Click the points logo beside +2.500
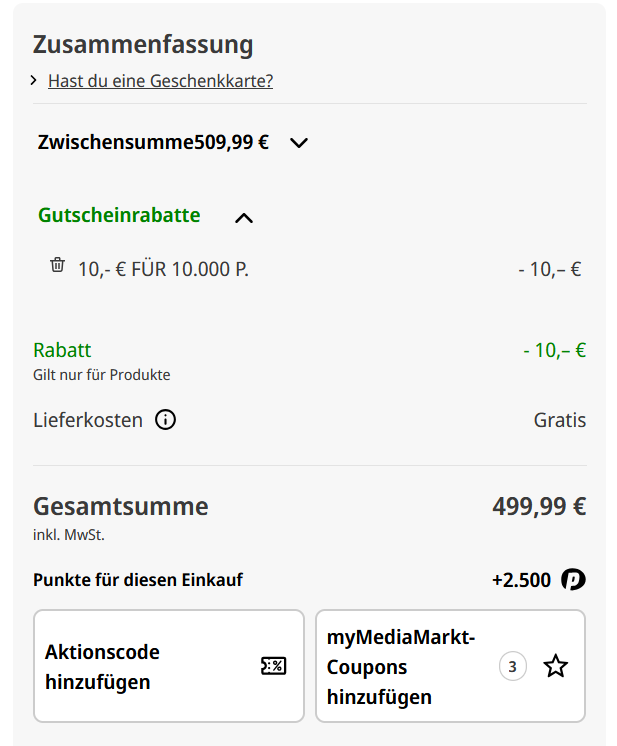This screenshot has width=617, height=746. (573, 580)
